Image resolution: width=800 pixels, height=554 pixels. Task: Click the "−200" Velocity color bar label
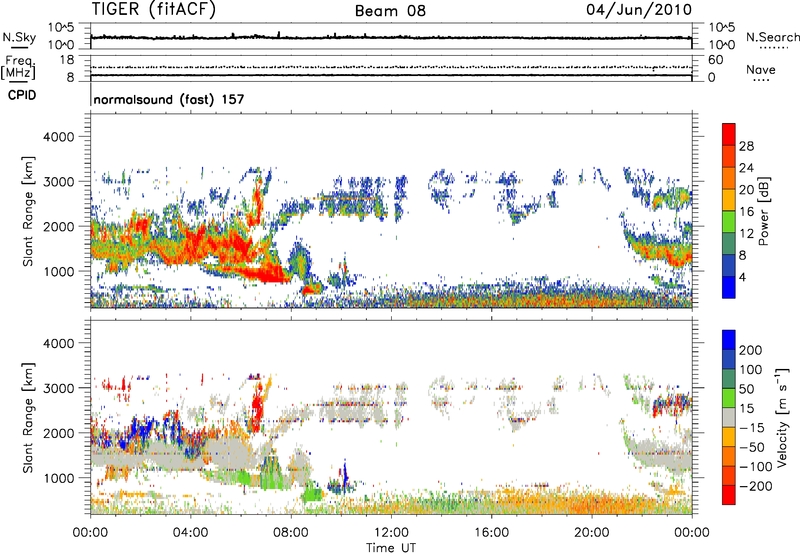[755, 486]
